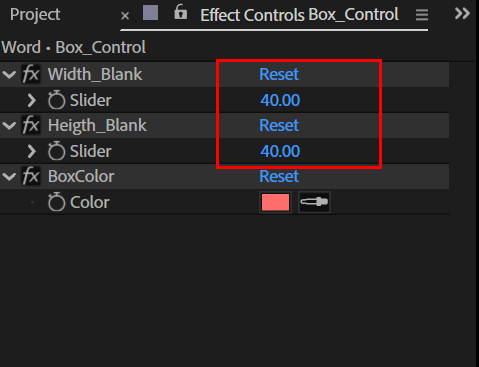Collapse the Width_Blank effect group
The height and width of the screenshot is (367, 479).
[x=9, y=74]
